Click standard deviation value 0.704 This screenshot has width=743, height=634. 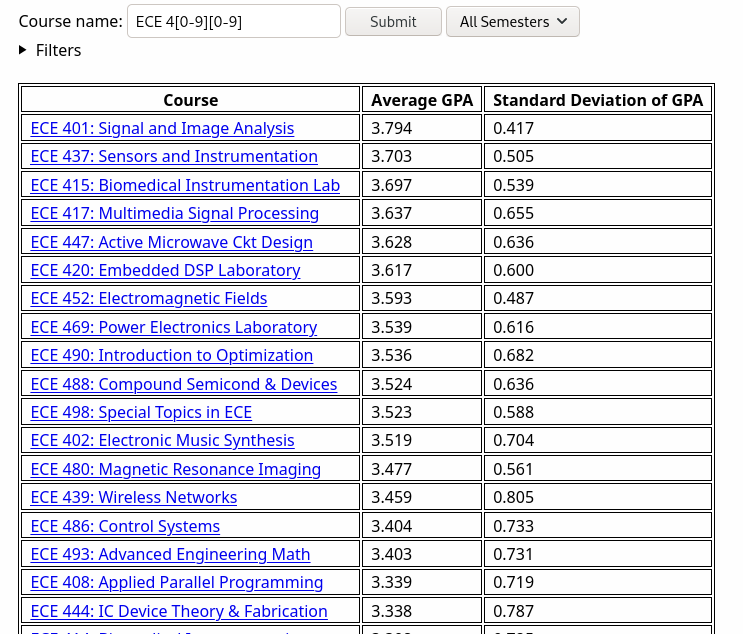click(514, 440)
